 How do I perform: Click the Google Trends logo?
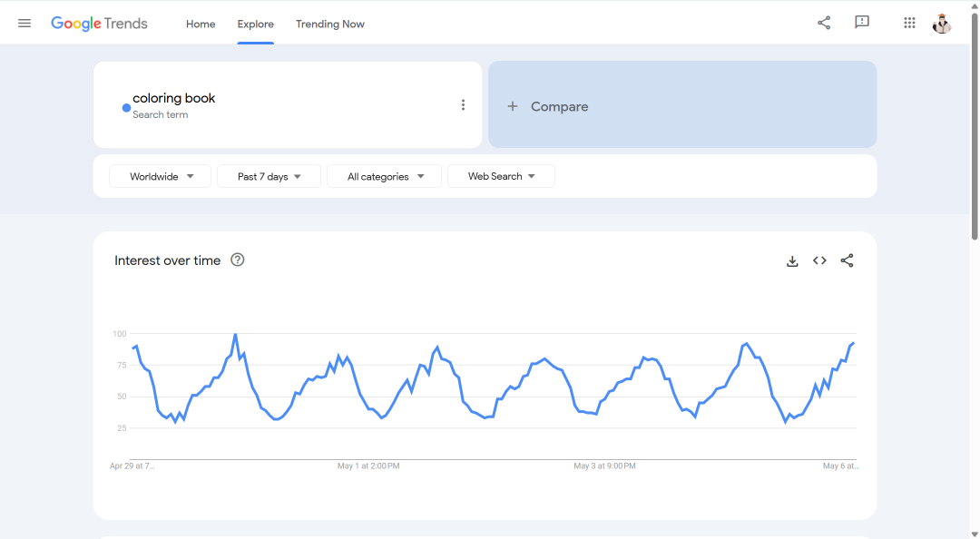(99, 23)
